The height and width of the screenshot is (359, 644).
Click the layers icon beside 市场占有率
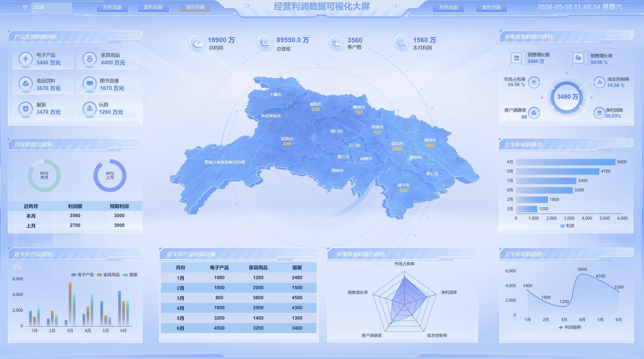click(x=534, y=82)
